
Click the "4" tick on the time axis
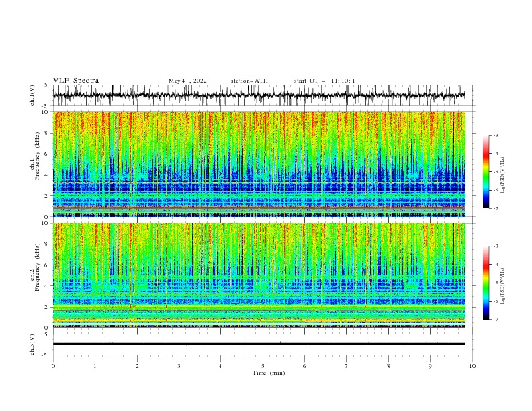[220, 366]
